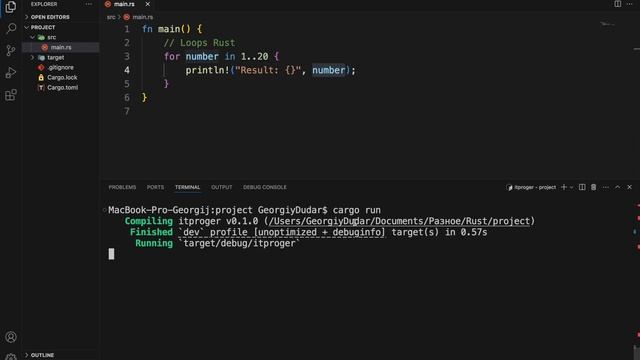Open the Explorer view in the activity bar
640x360 pixels.
[x=11, y=7]
